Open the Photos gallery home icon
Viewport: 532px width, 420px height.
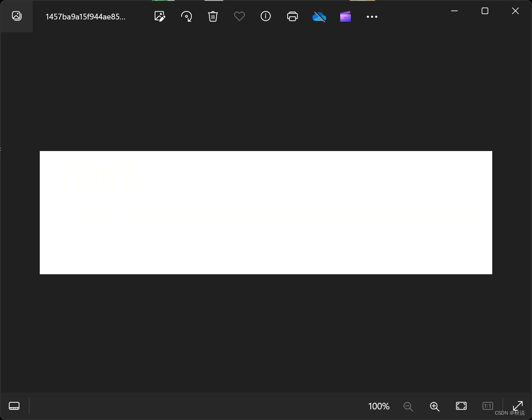pyautogui.click(x=16, y=16)
